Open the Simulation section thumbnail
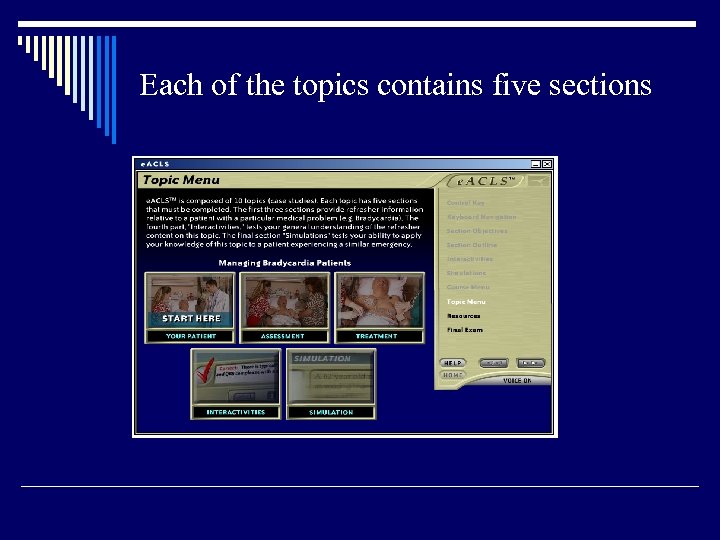 pyautogui.click(x=331, y=384)
